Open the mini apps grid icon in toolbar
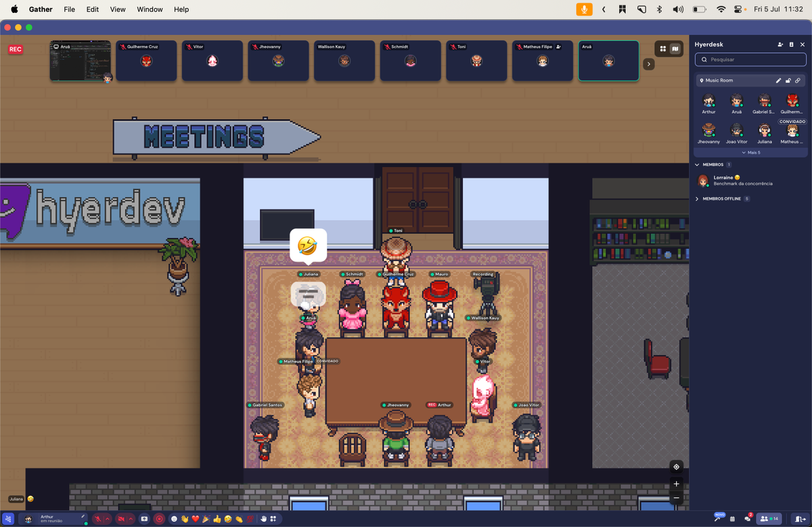 click(273, 519)
